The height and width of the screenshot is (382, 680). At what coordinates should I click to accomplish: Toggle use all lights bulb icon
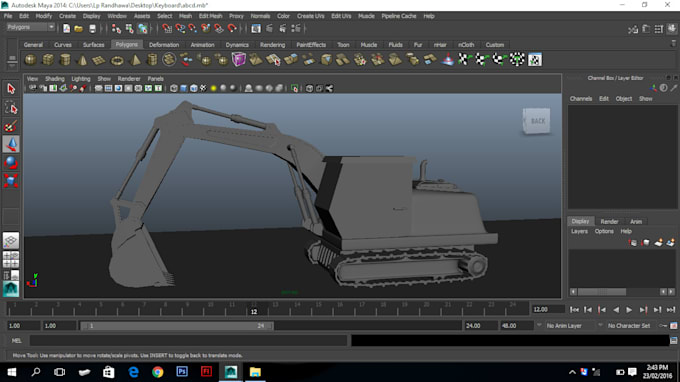(x=213, y=88)
